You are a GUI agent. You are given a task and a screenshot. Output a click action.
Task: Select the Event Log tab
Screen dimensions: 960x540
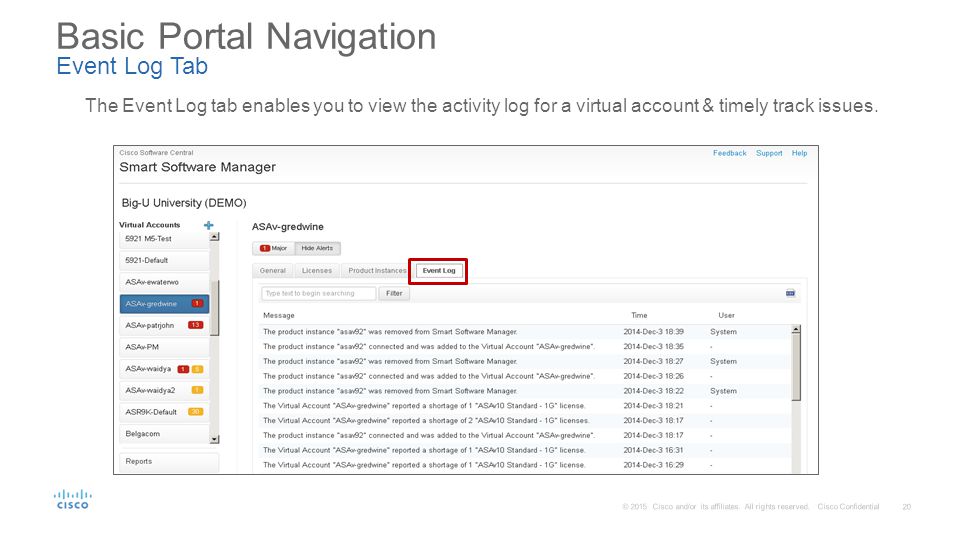[x=439, y=271]
